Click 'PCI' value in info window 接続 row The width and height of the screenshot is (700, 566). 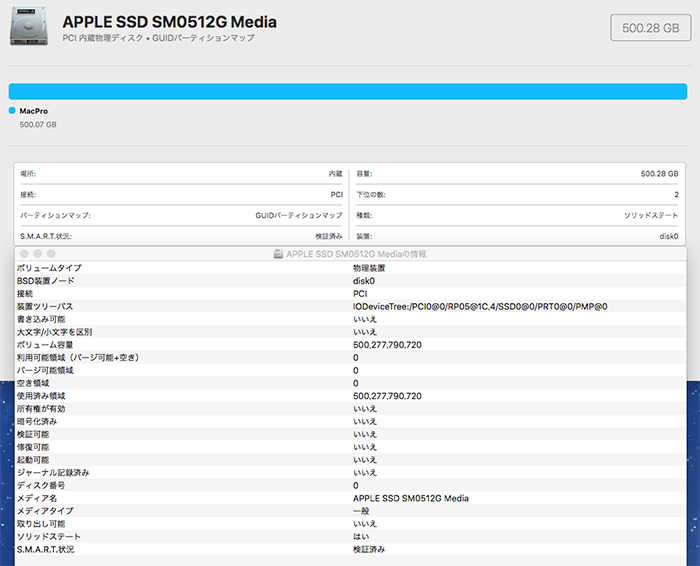[x=360, y=294]
